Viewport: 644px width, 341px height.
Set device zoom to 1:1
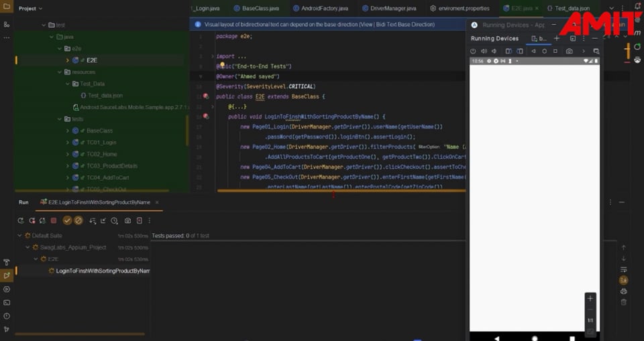click(x=590, y=320)
